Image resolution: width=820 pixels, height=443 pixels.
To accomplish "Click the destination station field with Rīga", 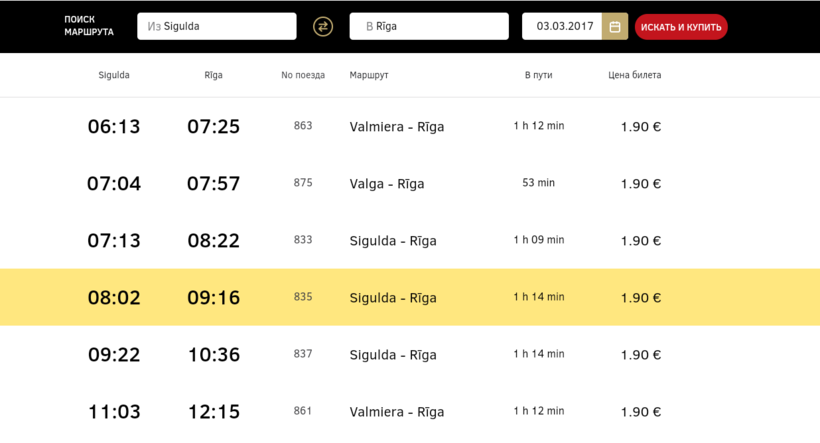I will (x=429, y=27).
